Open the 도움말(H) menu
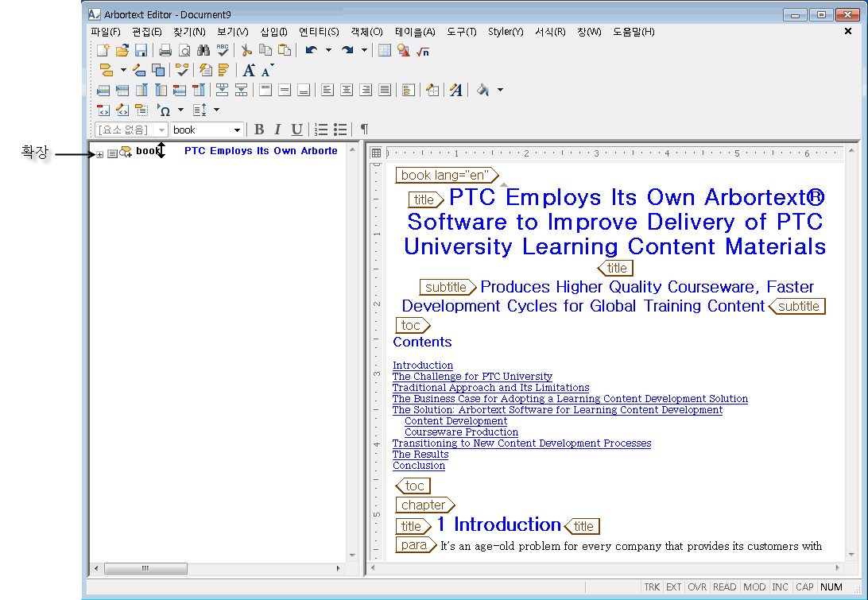This screenshot has width=868, height=600. tap(634, 32)
